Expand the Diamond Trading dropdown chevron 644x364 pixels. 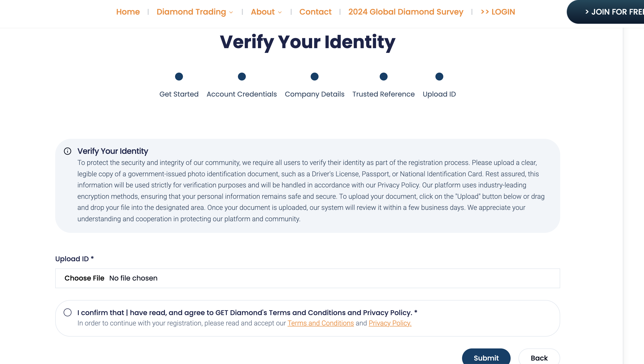tap(231, 12)
